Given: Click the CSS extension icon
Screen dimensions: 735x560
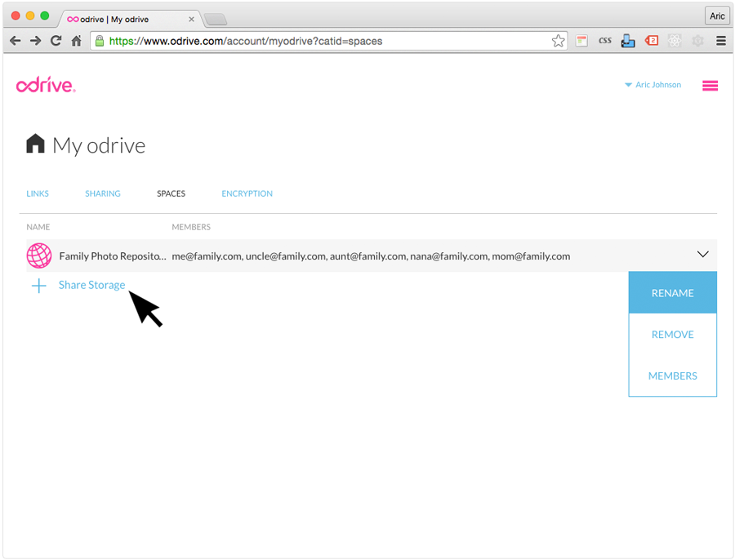Looking at the screenshot, I should (x=604, y=41).
